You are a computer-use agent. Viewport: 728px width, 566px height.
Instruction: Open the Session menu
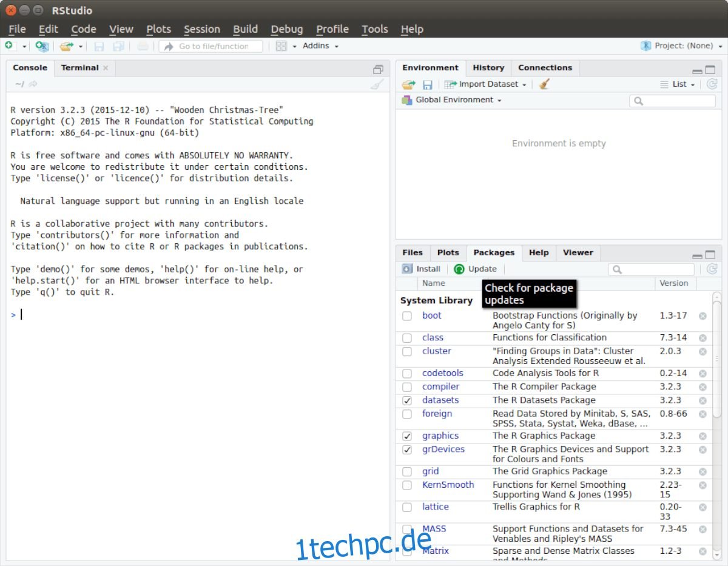tap(202, 29)
